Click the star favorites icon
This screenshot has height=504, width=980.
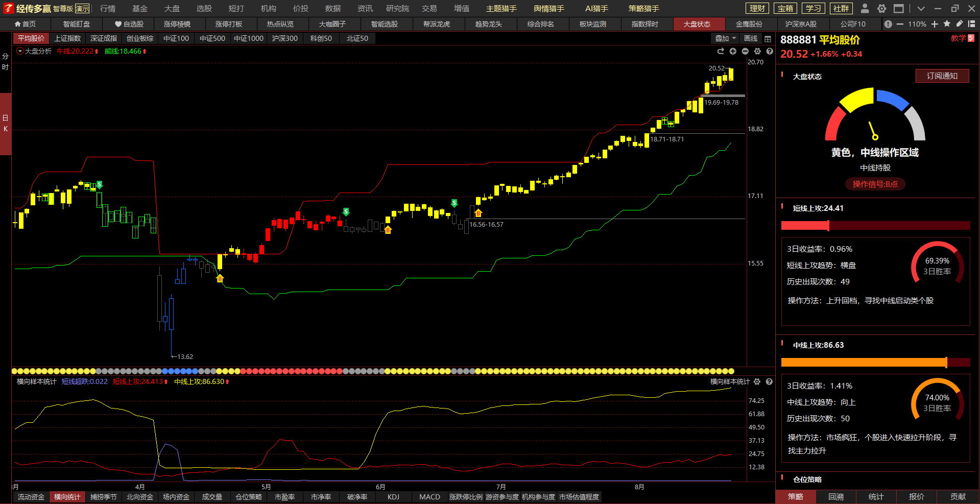(947, 23)
